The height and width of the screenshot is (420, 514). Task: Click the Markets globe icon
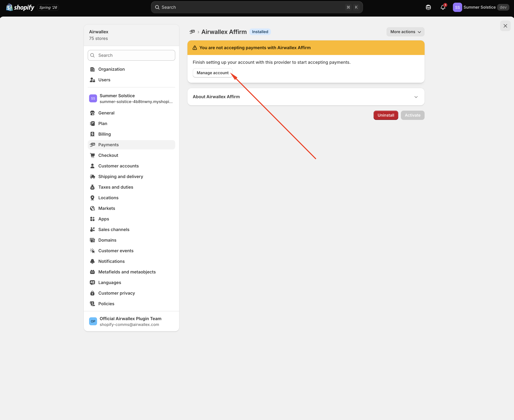(92, 208)
